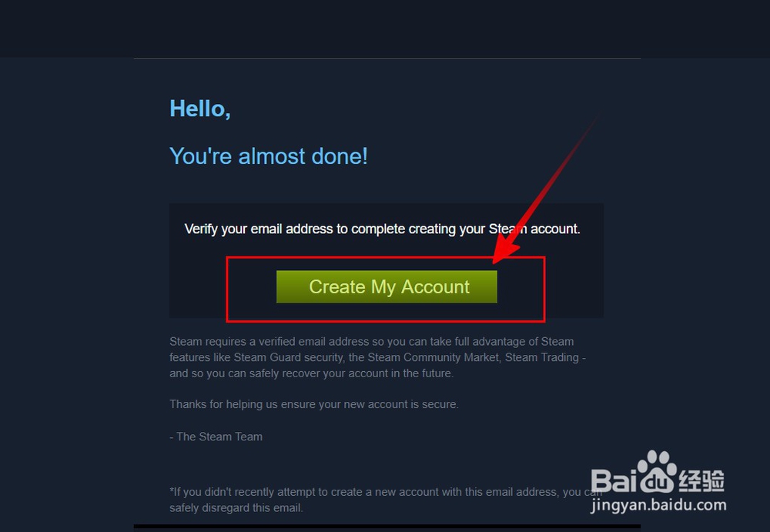This screenshot has width=770, height=532.
Task: Click the "Verify your email address" message text
Action: pyautogui.click(x=382, y=229)
